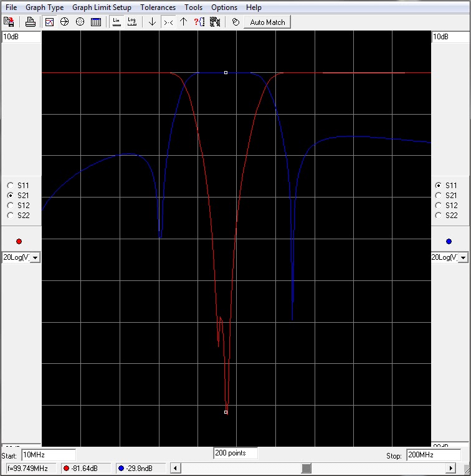Open the Tolerances menu
The image size is (471, 476).
(158, 7)
